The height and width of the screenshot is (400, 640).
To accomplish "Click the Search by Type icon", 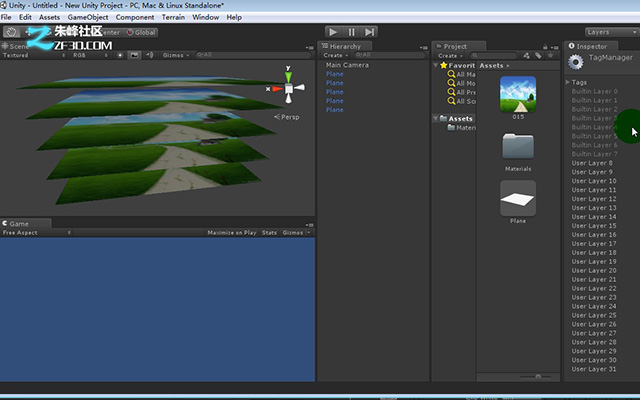I will point(527,56).
